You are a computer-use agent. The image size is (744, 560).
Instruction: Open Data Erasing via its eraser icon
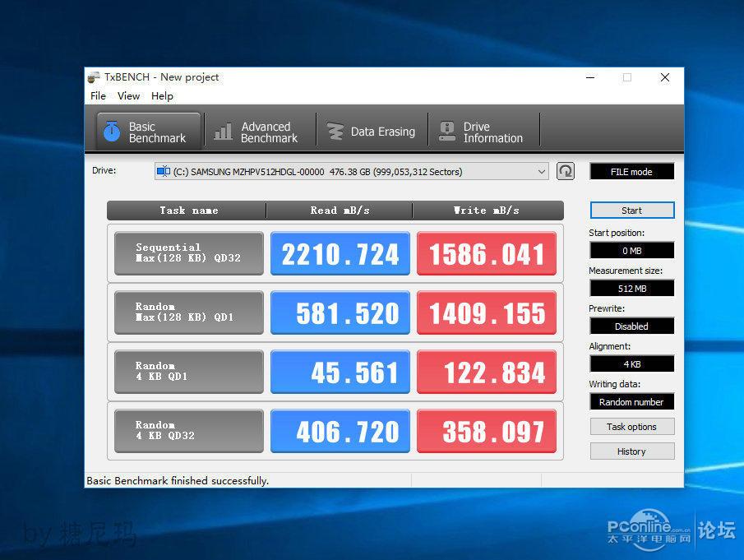coord(335,131)
